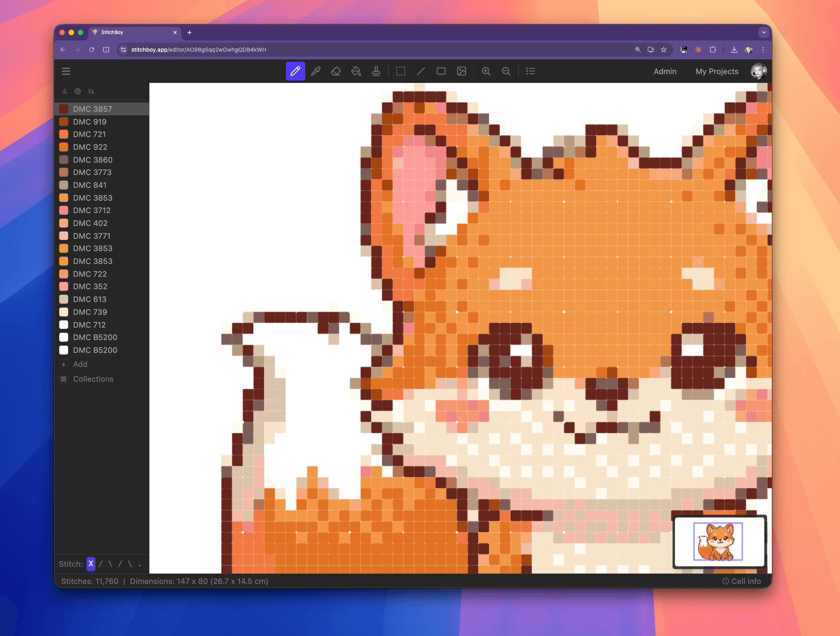
Task: Select the Line drawing tool
Action: tap(421, 71)
